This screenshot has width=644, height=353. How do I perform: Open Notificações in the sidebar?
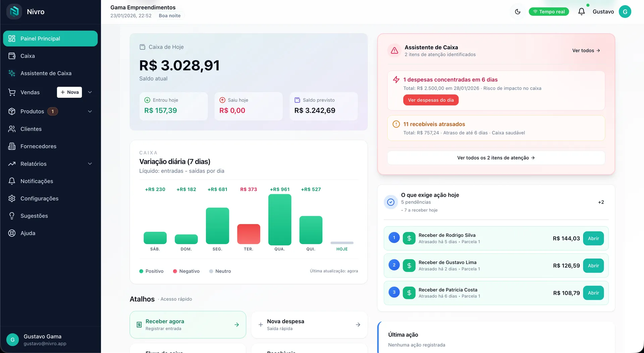(50, 181)
